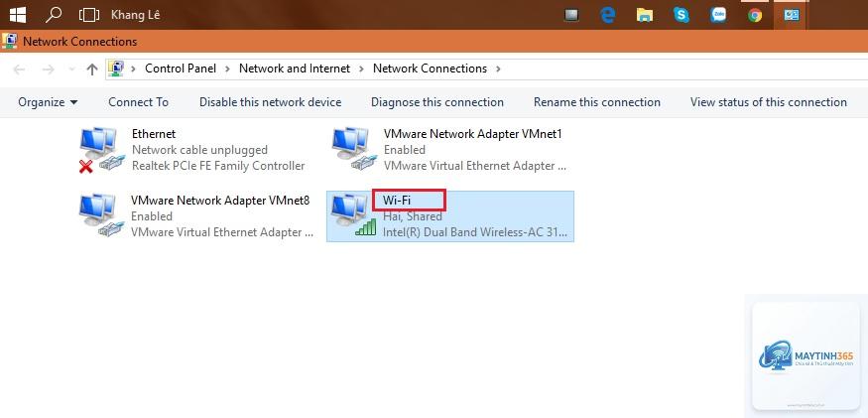Select the Ethernet connection name

154,134
